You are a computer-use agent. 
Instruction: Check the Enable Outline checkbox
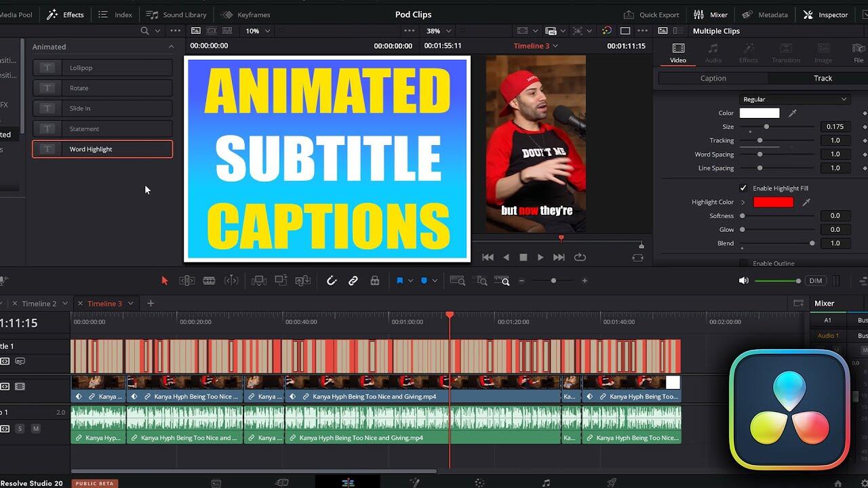[743, 263]
